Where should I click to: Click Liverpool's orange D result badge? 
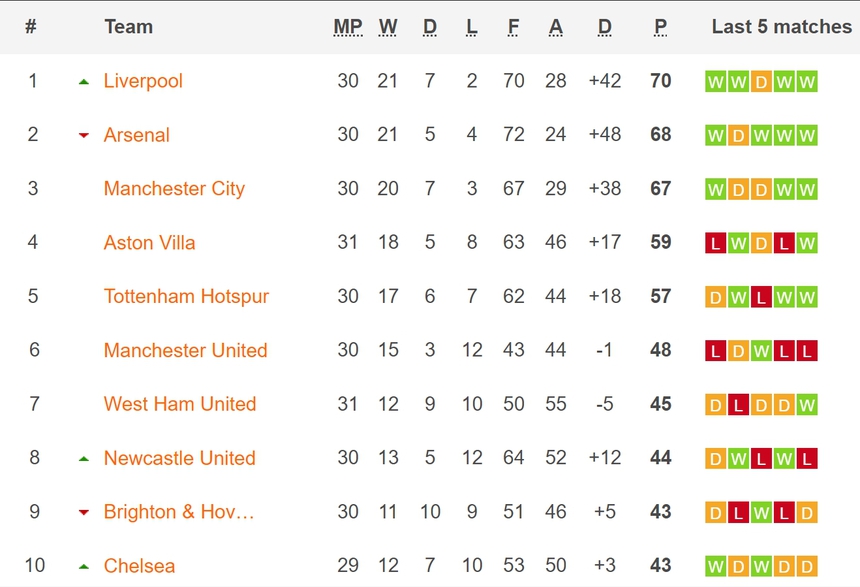pyautogui.click(x=761, y=82)
